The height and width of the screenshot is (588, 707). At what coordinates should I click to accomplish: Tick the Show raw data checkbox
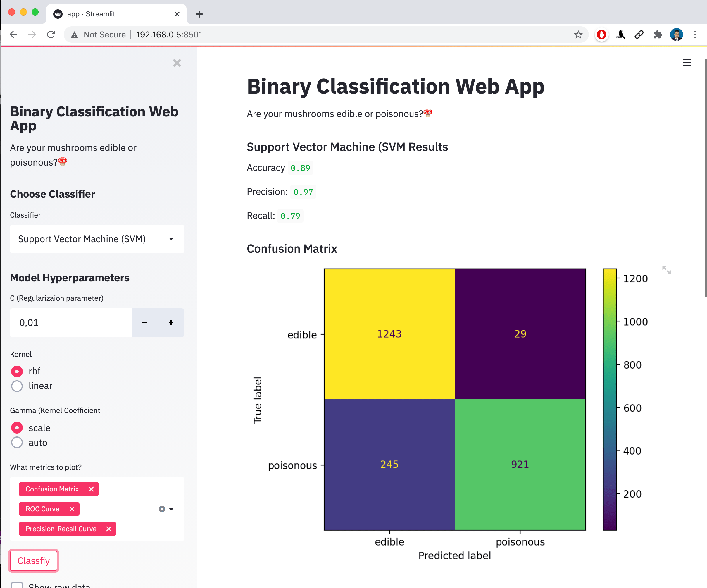coord(17,585)
